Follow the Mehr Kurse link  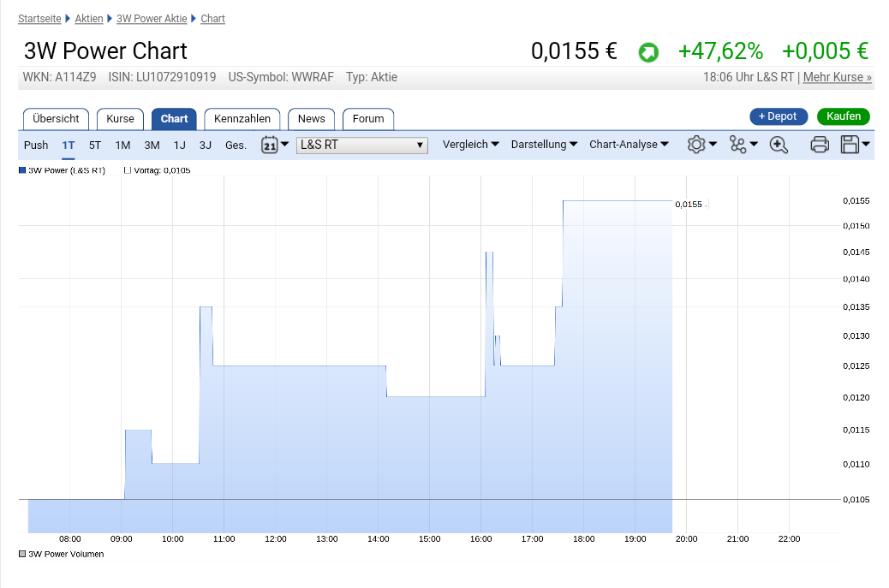[837, 77]
